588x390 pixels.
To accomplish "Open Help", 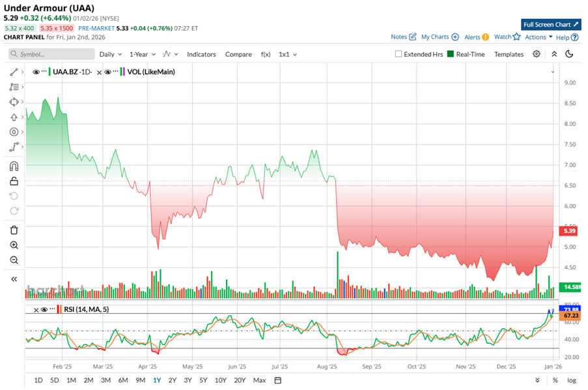I will click(567, 37).
